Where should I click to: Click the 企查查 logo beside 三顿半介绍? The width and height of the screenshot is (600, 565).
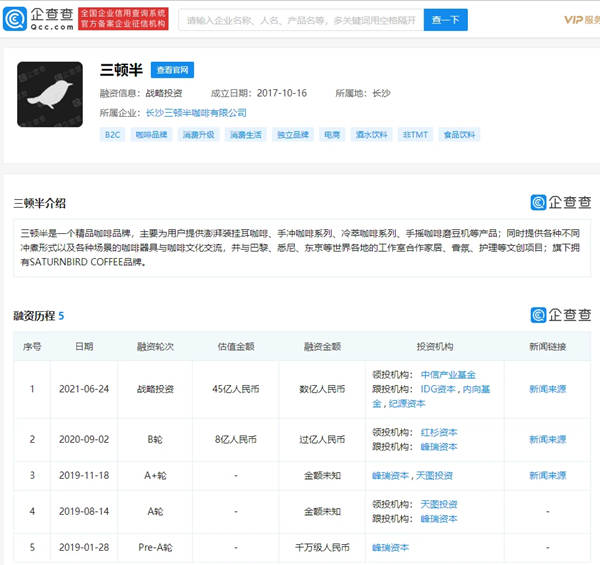561,202
